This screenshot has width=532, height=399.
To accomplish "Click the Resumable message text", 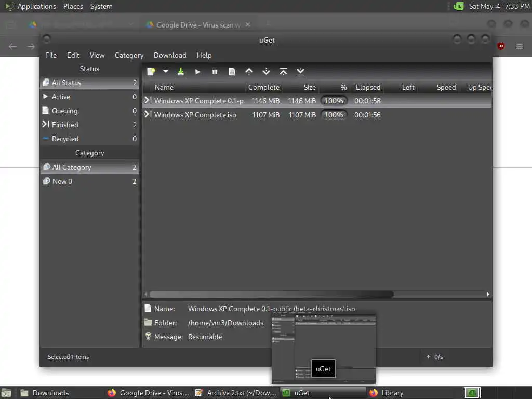I will point(205,337).
